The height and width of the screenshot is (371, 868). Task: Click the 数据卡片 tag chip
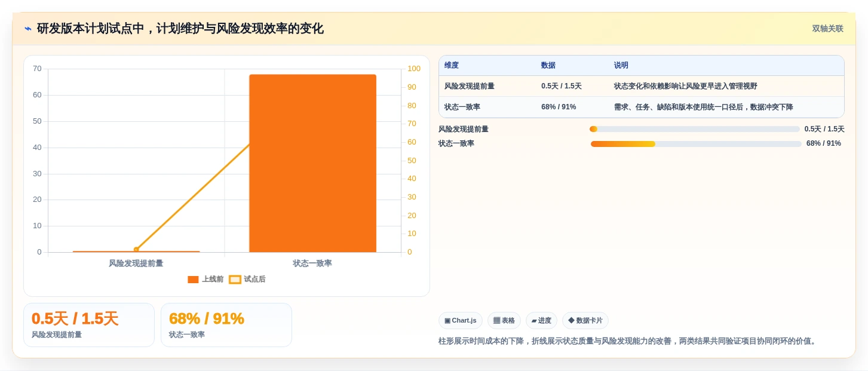pos(585,321)
